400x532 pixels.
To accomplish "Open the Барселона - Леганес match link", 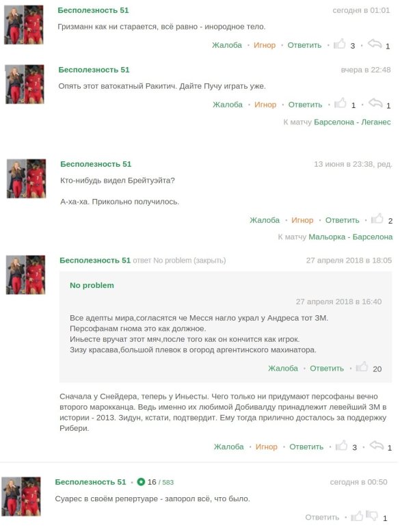I will click(x=352, y=122).
